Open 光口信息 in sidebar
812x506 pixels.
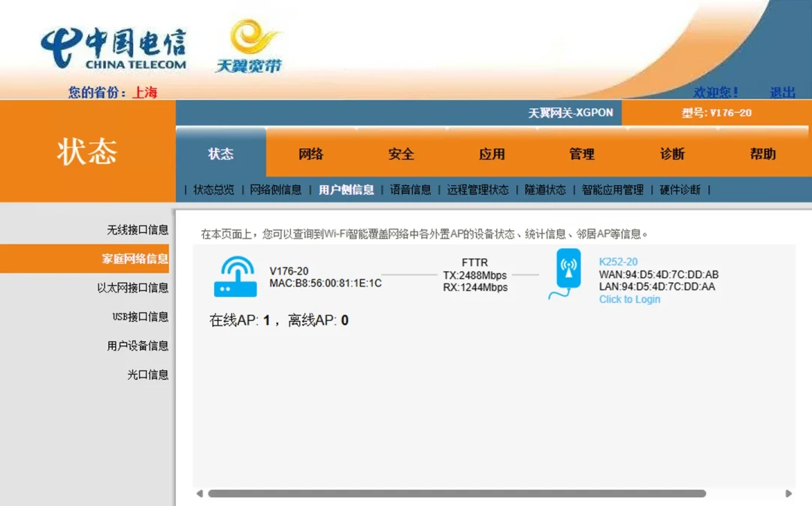[x=147, y=374]
